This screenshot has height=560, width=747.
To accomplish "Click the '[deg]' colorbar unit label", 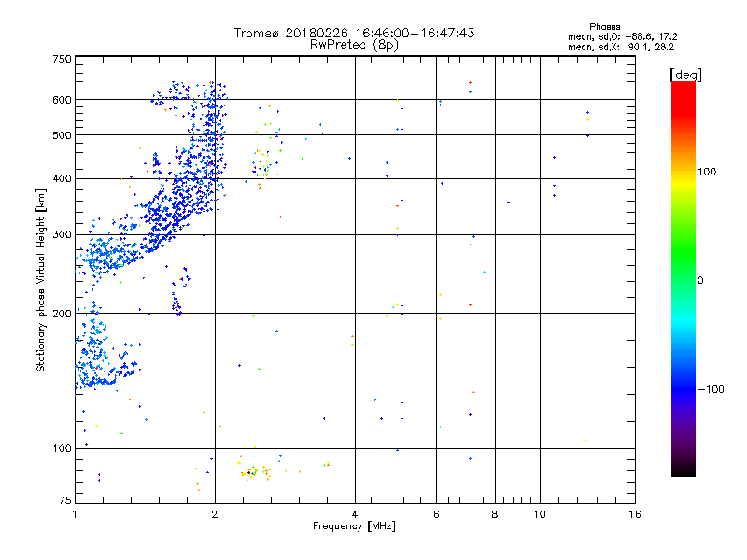I will 685,75.
